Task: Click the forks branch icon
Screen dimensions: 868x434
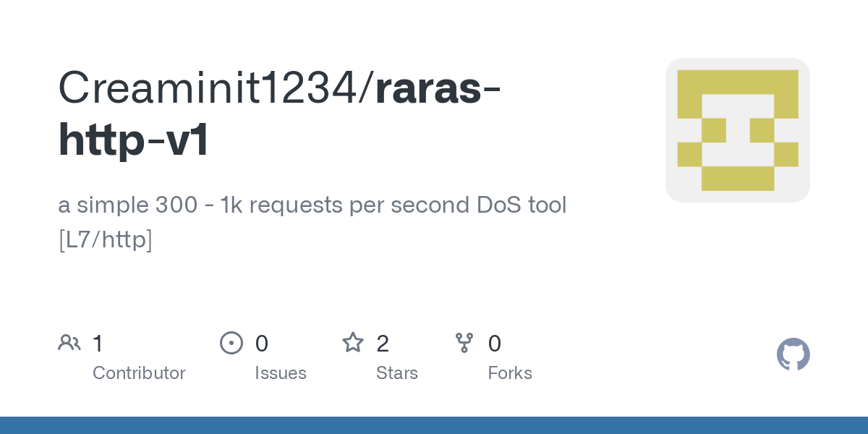Action: click(464, 343)
